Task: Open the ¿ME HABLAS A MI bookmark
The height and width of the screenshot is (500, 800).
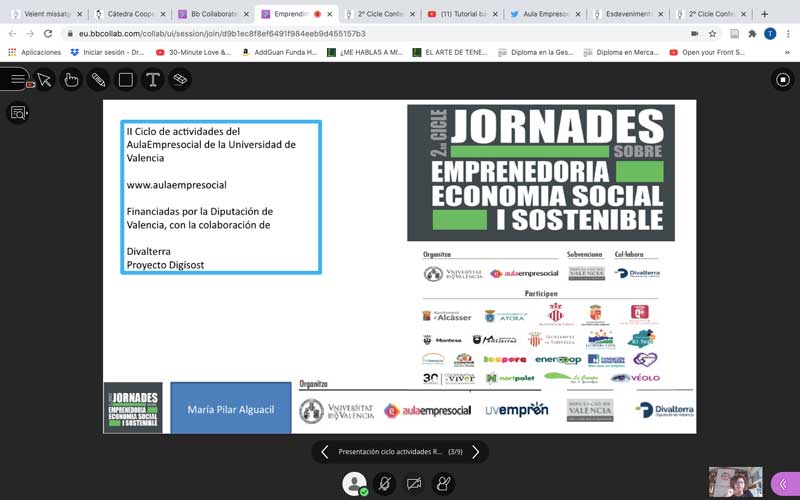Action: (x=365, y=52)
